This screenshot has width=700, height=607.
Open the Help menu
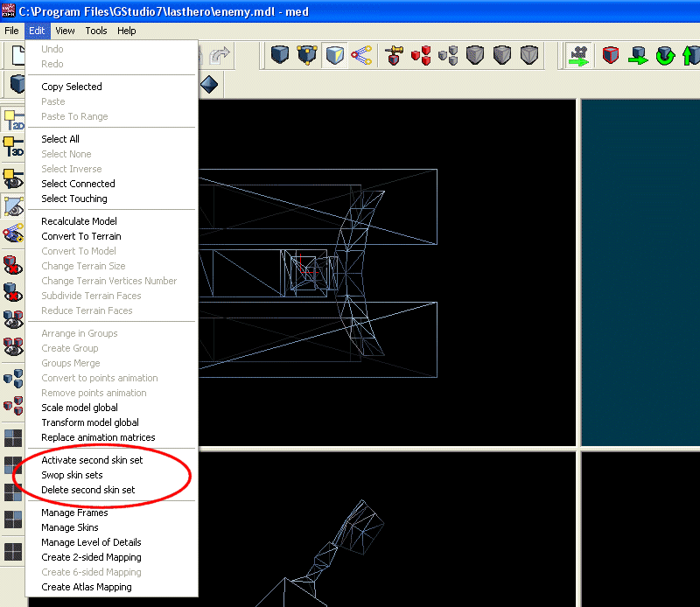[127, 31]
